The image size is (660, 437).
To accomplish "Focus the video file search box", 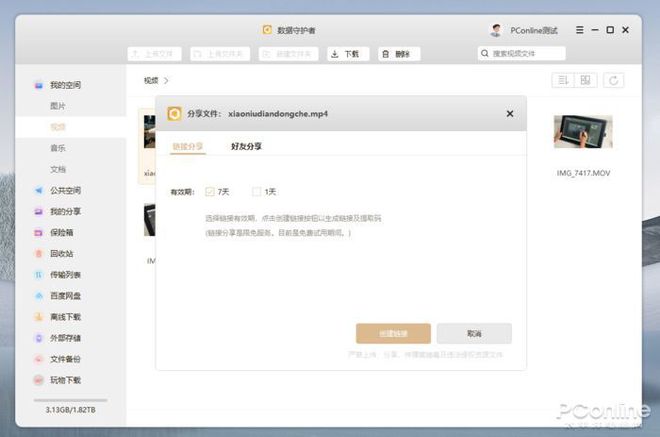I will (522, 53).
